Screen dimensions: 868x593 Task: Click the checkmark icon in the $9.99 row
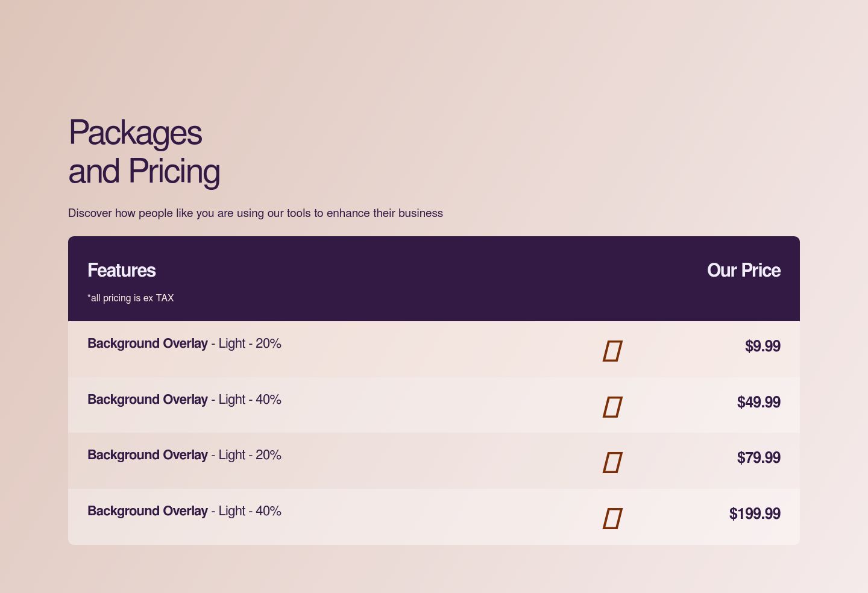tap(612, 351)
